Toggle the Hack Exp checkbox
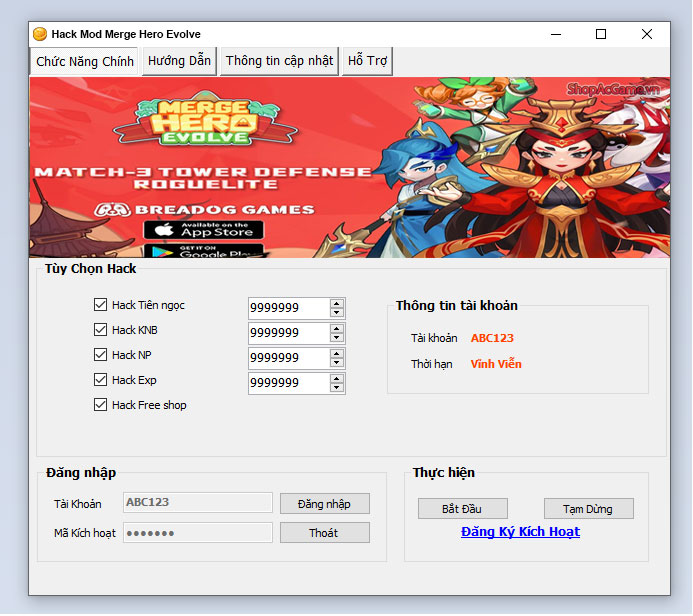Screen dimensions: 693x616 tap(100, 380)
